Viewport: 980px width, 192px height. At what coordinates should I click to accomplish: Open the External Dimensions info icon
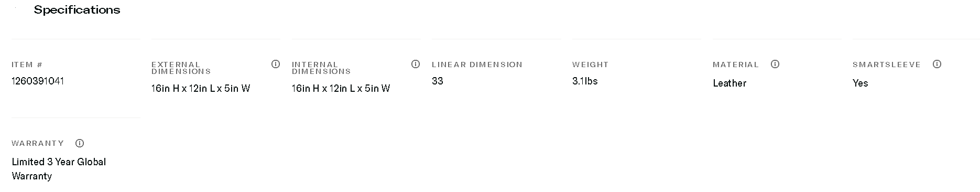point(276,64)
